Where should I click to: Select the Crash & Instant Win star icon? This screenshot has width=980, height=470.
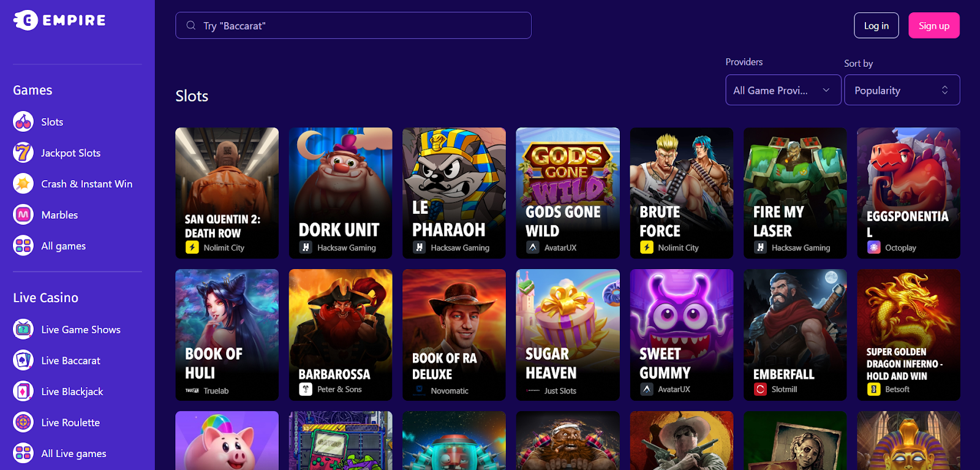(x=23, y=184)
